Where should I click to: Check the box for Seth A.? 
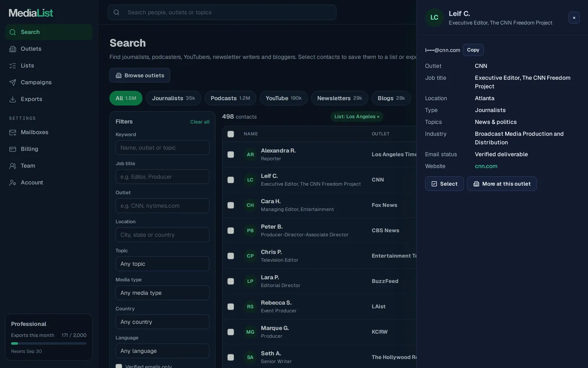point(231,357)
